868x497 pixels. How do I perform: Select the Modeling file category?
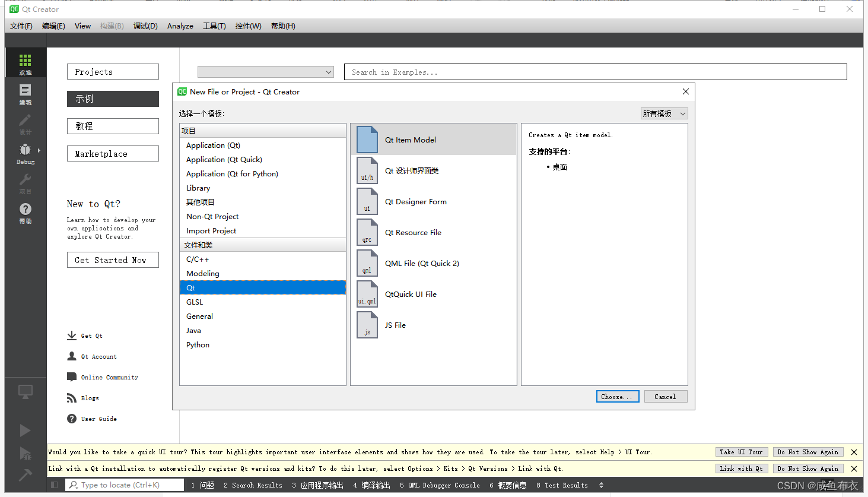click(262, 273)
